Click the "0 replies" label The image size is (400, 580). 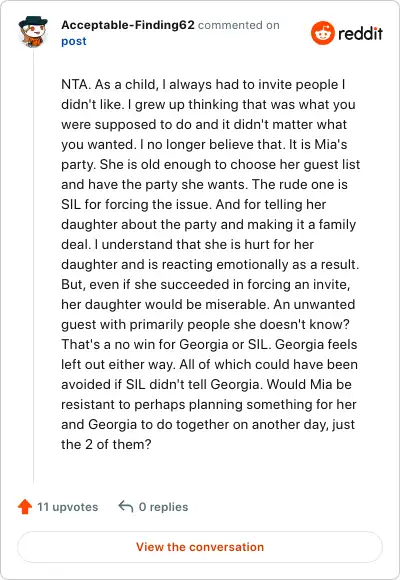(x=163, y=507)
